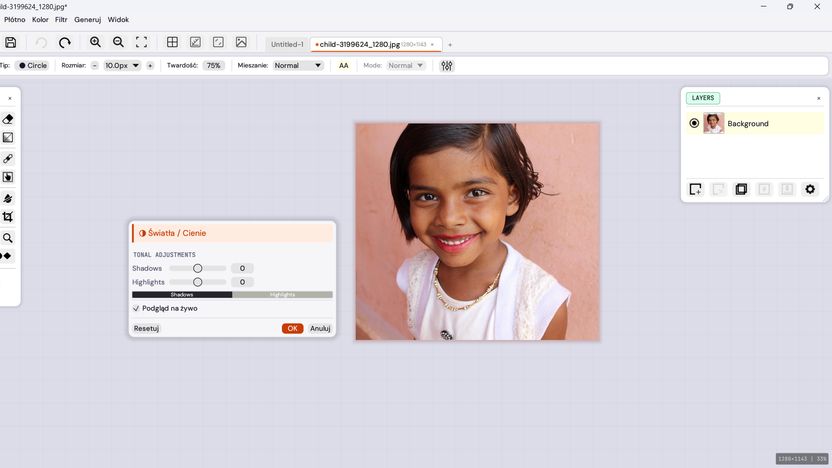This screenshot has height=468, width=832.
Task: Open the Circle brush tip selector
Action: point(33,66)
